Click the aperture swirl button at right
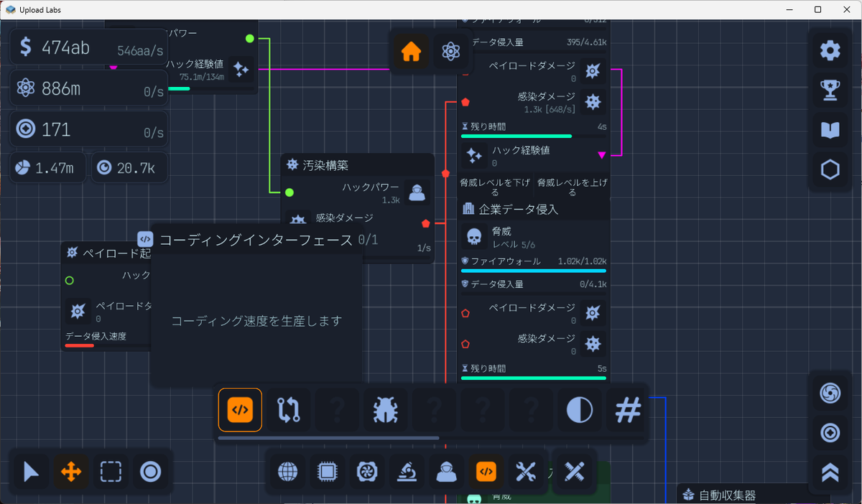The height and width of the screenshot is (504, 862). point(830,393)
